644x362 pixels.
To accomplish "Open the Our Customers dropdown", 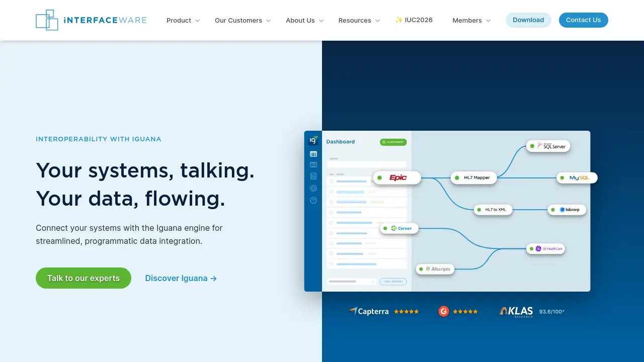I will coord(243,21).
